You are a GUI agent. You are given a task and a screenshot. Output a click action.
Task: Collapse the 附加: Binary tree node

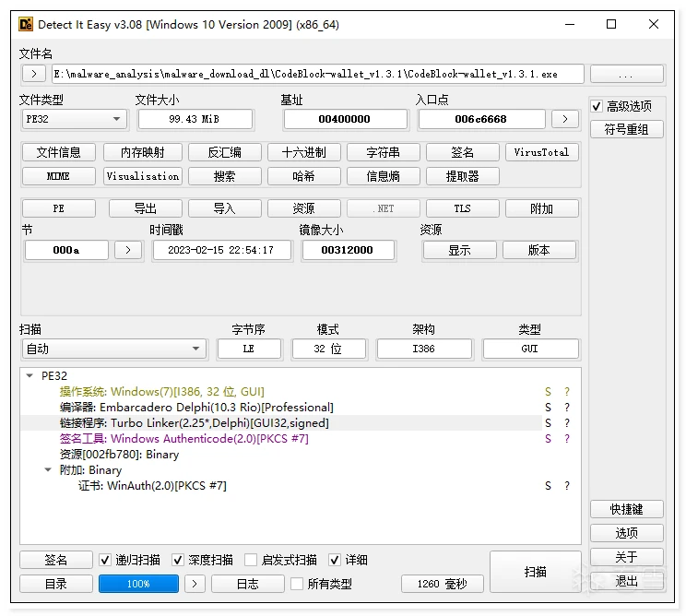pos(48,470)
